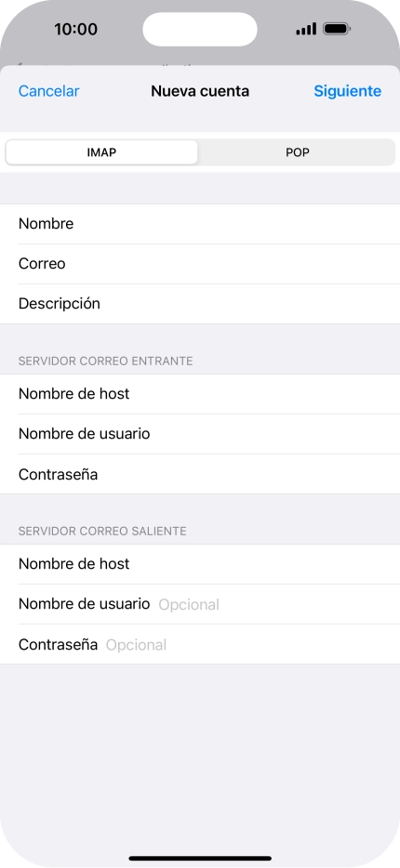Edit outgoing server Nombre de host
The width and height of the screenshot is (400, 868).
tap(200, 564)
